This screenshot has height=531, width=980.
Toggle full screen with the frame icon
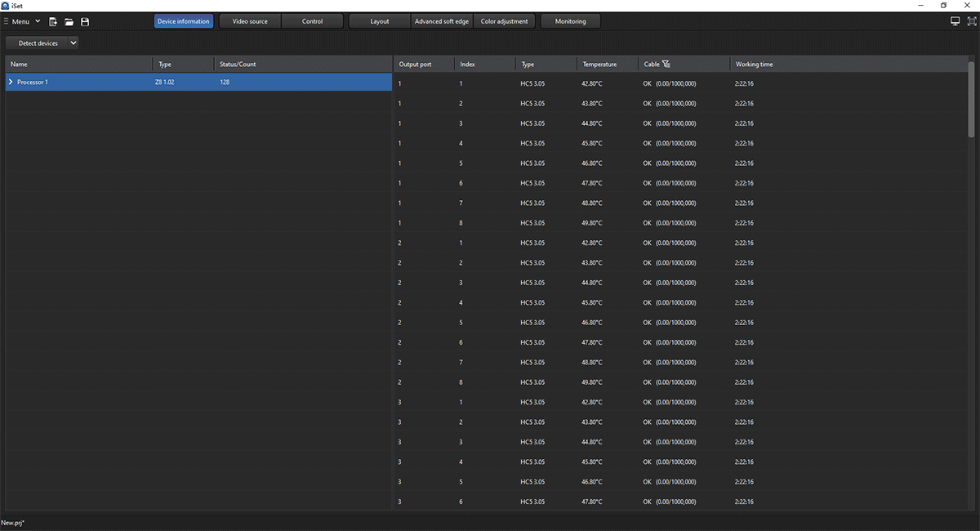point(972,21)
